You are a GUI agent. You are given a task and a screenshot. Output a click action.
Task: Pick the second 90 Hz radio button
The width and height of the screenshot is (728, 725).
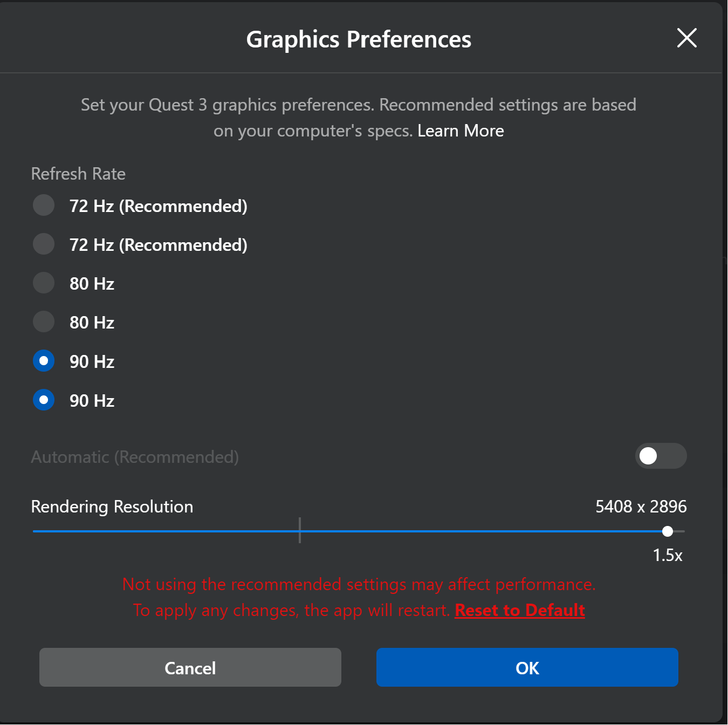(x=44, y=400)
